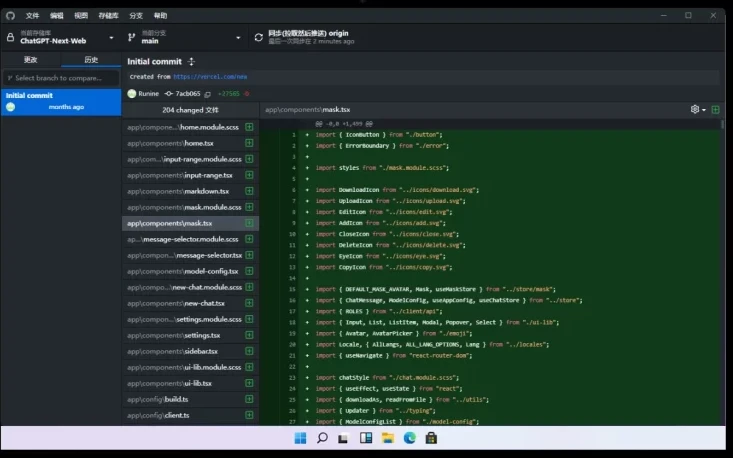Click the lock icon beside ChatGPT-Next-Web

pyautogui.click(x=10, y=37)
